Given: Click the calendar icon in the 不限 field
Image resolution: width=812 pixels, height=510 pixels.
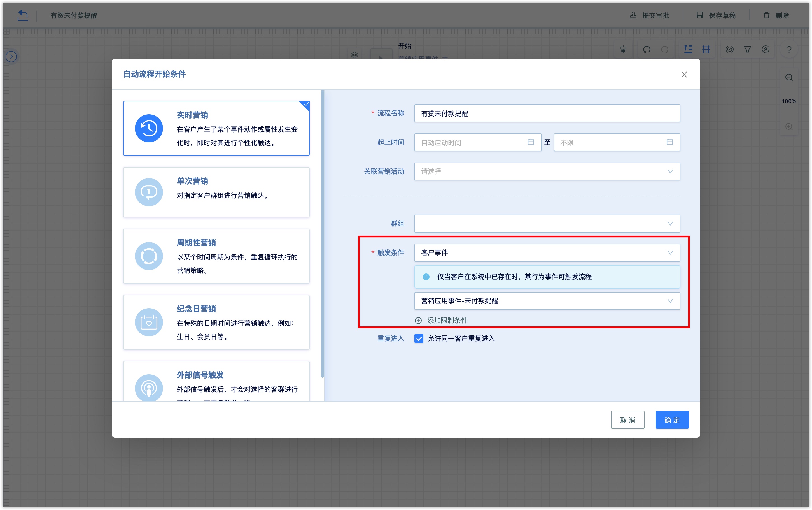Looking at the screenshot, I should [x=669, y=142].
